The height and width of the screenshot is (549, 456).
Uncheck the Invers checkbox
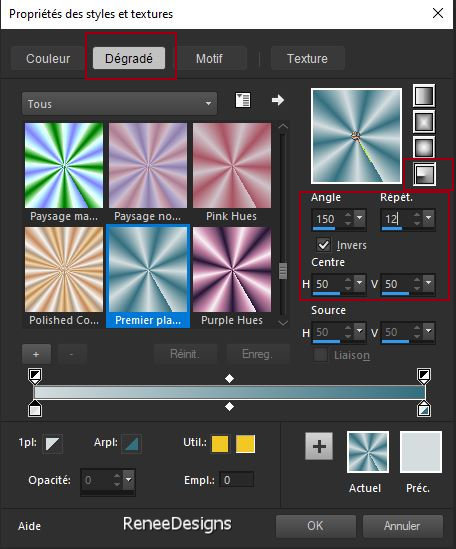pos(323,245)
